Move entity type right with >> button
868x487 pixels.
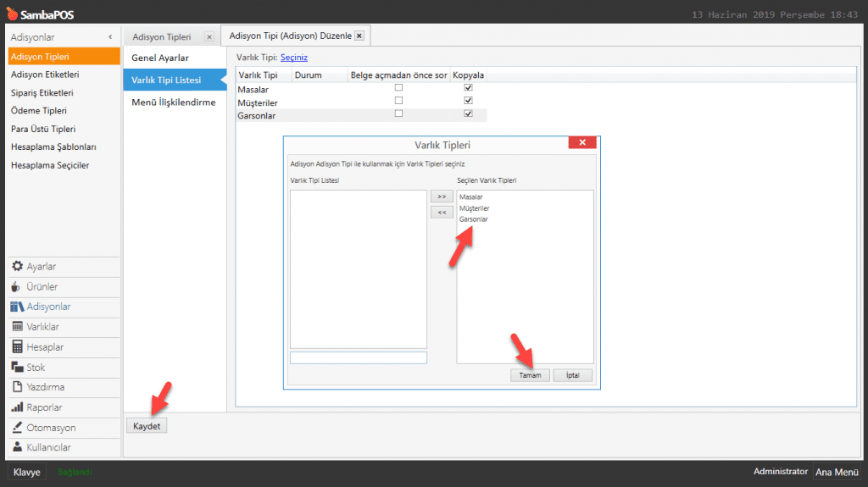(x=441, y=196)
